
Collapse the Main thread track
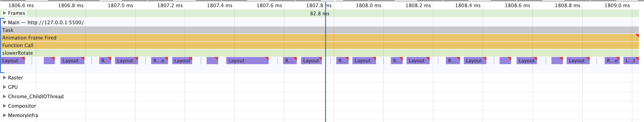tap(4, 23)
